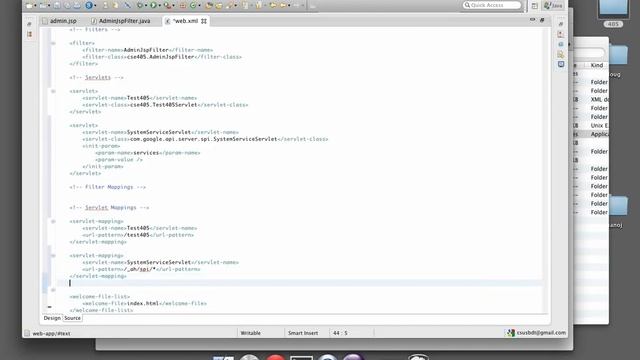Click the Print toolbar icon
The width and height of the screenshot is (640, 360).
point(77,6)
